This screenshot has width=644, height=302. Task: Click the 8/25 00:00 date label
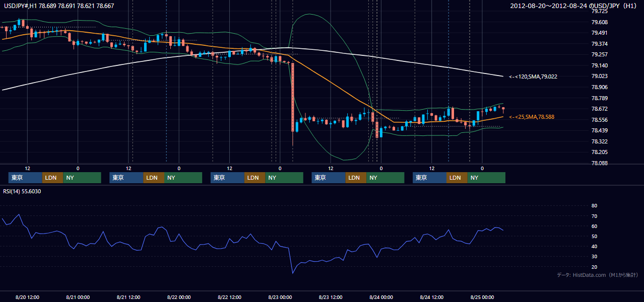tap(482, 297)
